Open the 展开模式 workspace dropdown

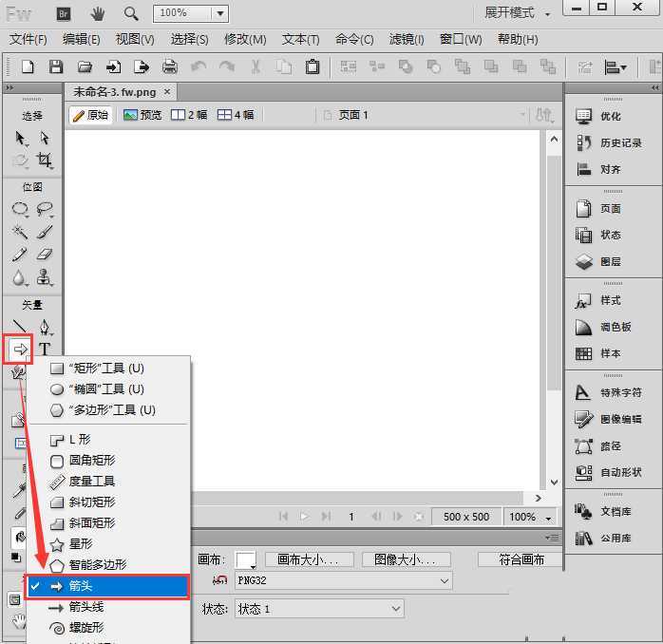click(518, 13)
